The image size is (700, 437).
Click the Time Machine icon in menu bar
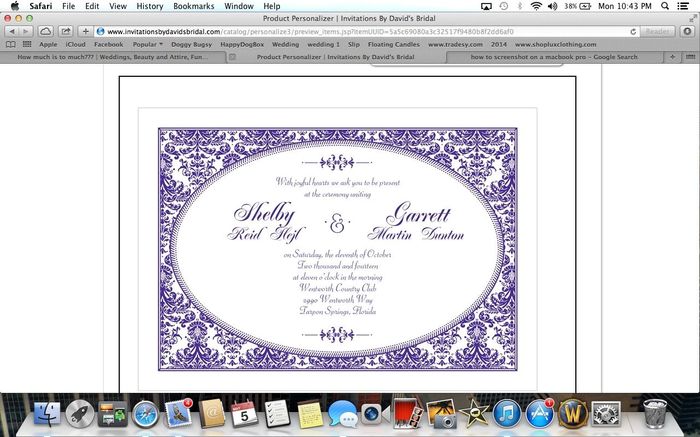tap(504, 6)
